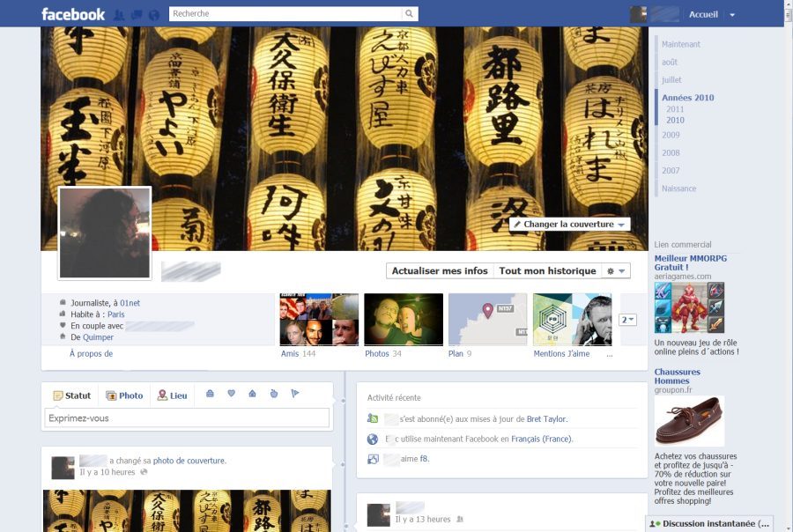793x532 pixels.
Task: Select the work briefcase life event icon
Action: [210, 395]
